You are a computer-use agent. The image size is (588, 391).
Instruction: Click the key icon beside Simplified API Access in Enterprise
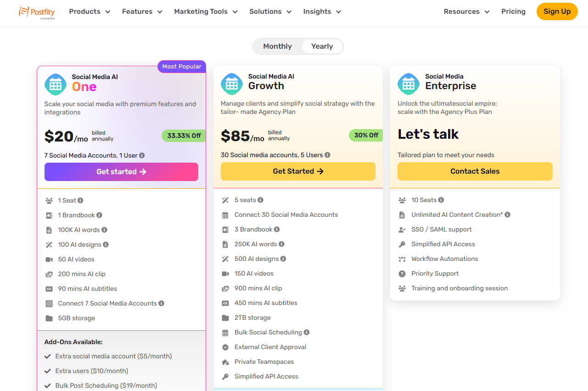pos(402,244)
